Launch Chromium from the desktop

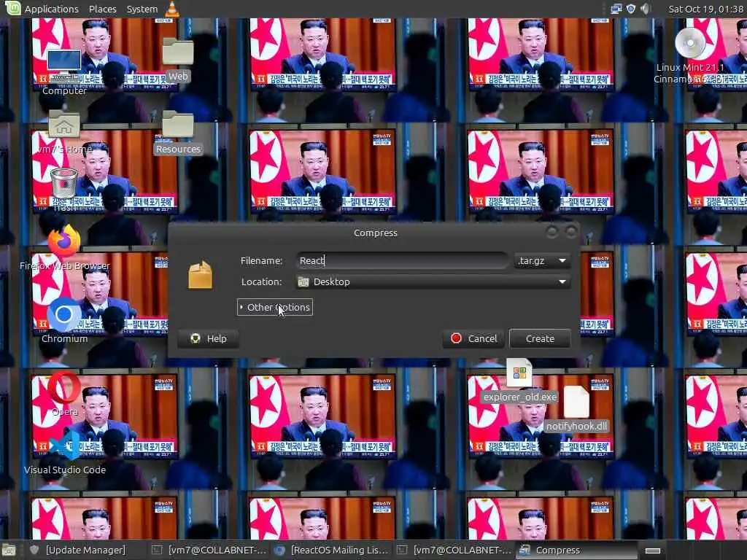(x=64, y=314)
